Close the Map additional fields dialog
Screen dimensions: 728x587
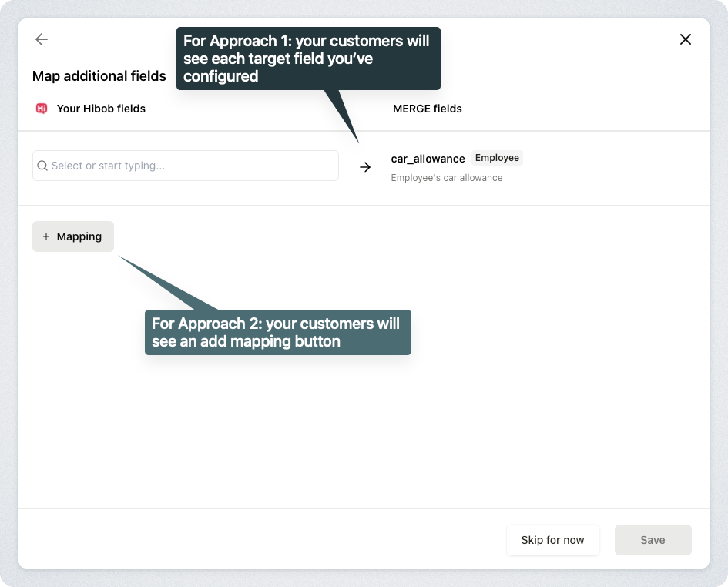[685, 39]
